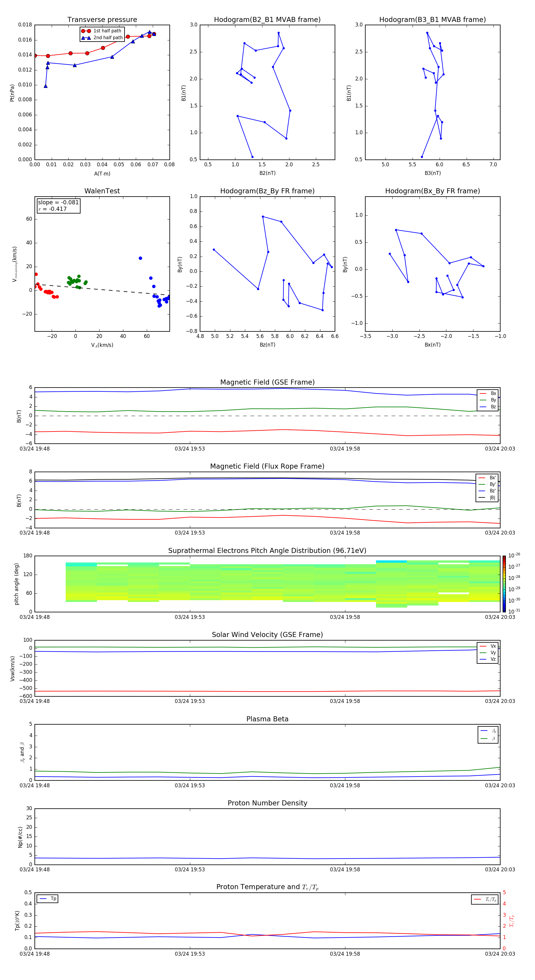Click the Vx legend entry in Solar Wind plot

point(488,646)
